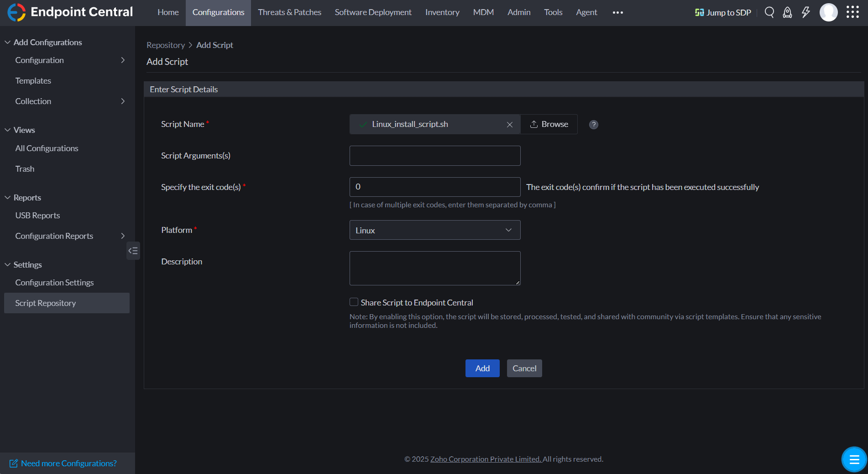Open the user profile avatar

click(x=829, y=12)
